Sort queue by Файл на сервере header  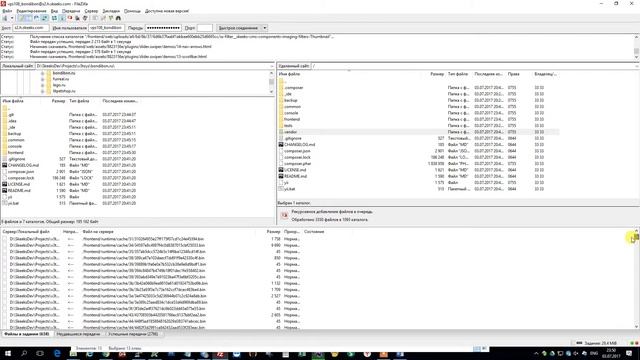pos(98,231)
